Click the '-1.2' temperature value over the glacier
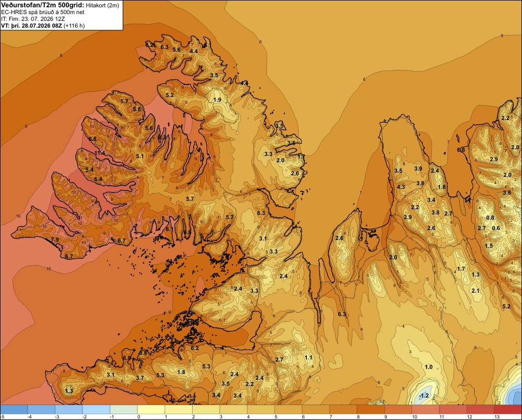Viewport: 522px width, 420px height. (424, 395)
